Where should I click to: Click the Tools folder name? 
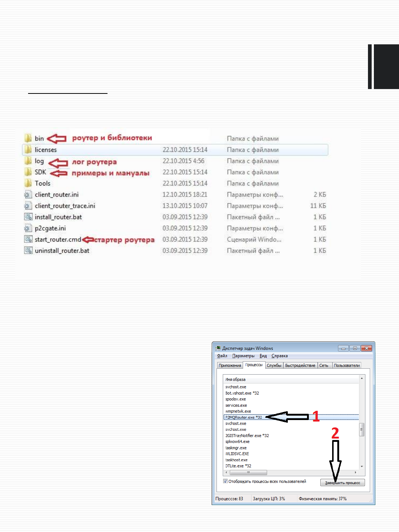point(42,183)
